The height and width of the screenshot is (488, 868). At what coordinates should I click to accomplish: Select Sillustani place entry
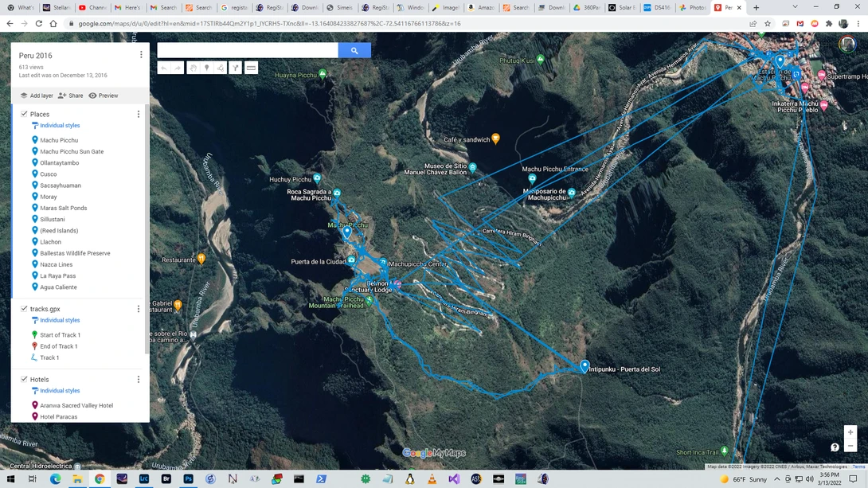52,220
